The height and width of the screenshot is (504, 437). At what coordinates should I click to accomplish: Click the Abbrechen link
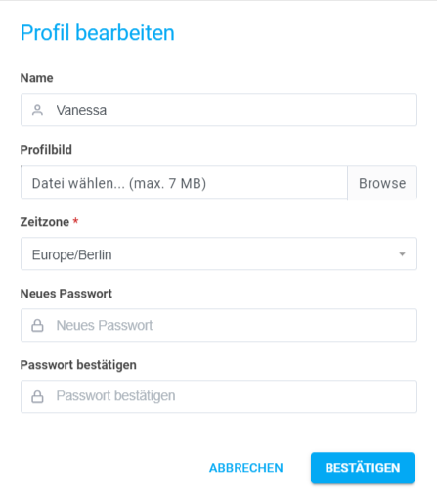246,468
